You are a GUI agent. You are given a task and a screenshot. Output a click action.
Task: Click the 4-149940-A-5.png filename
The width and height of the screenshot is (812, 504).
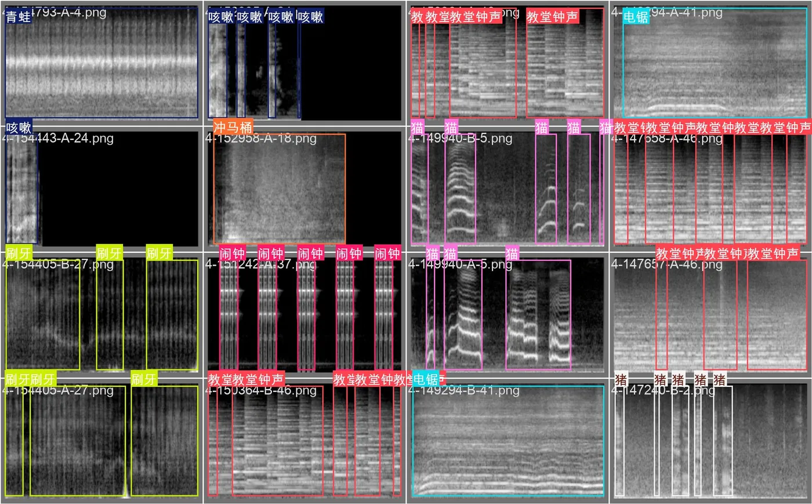click(461, 265)
